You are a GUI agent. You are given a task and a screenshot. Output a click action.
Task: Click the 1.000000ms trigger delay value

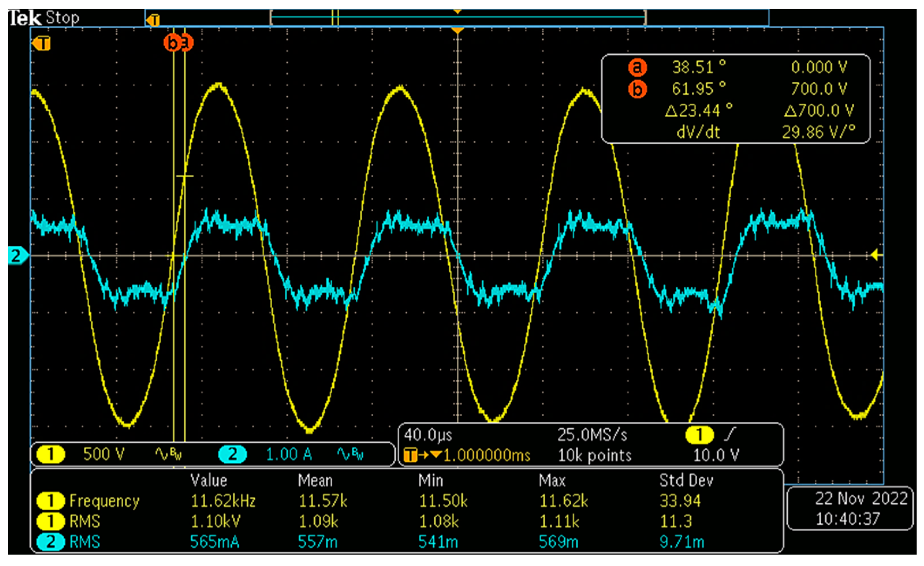click(x=487, y=456)
